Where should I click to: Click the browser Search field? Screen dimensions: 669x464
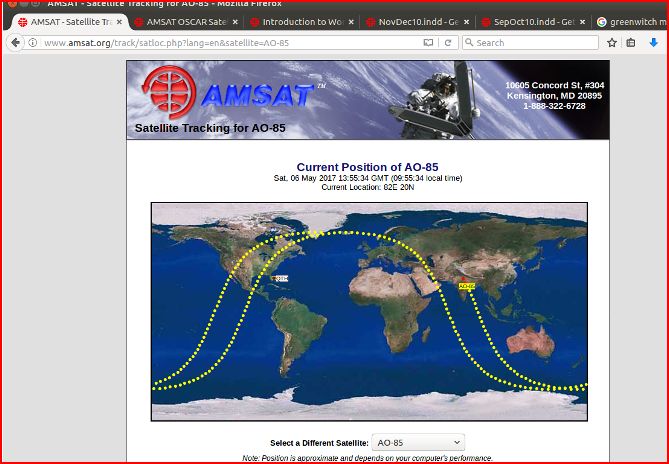530,43
